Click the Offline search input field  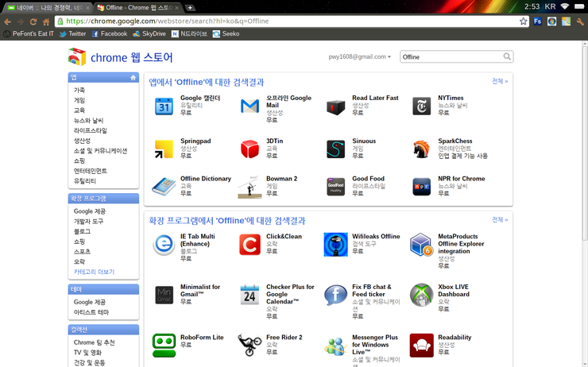pyautogui.click(x=451, y=57)
